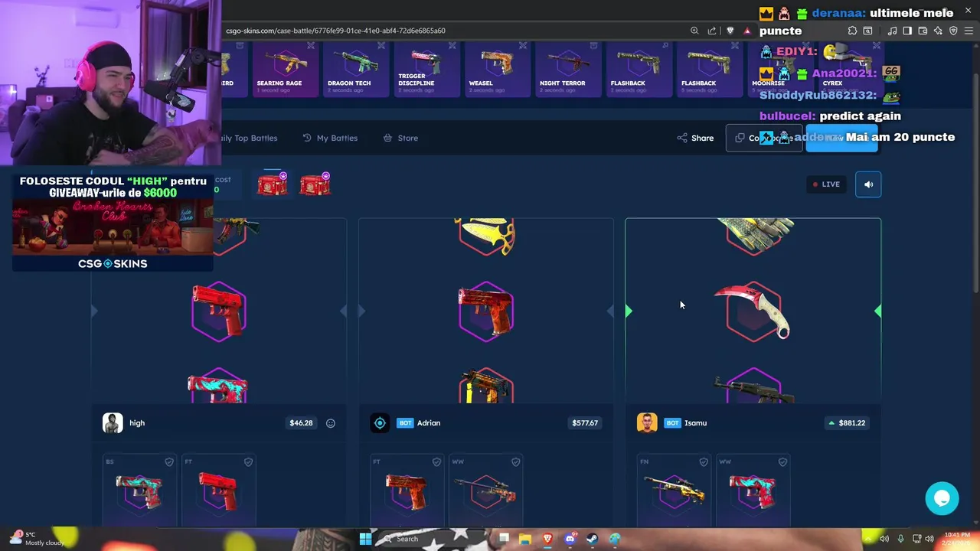Open the Windows Start button

[x=365, y=539]
